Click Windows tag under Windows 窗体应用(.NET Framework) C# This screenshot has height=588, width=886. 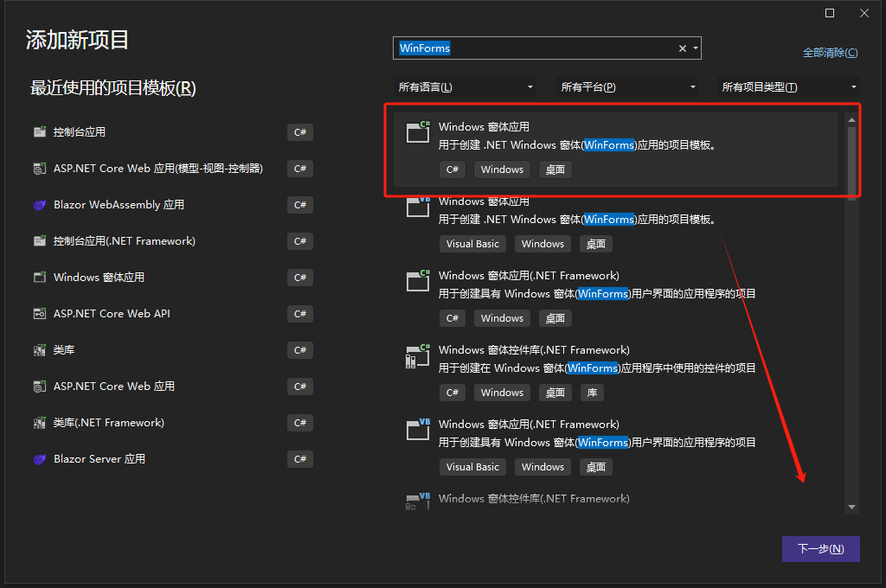(502, 318)
